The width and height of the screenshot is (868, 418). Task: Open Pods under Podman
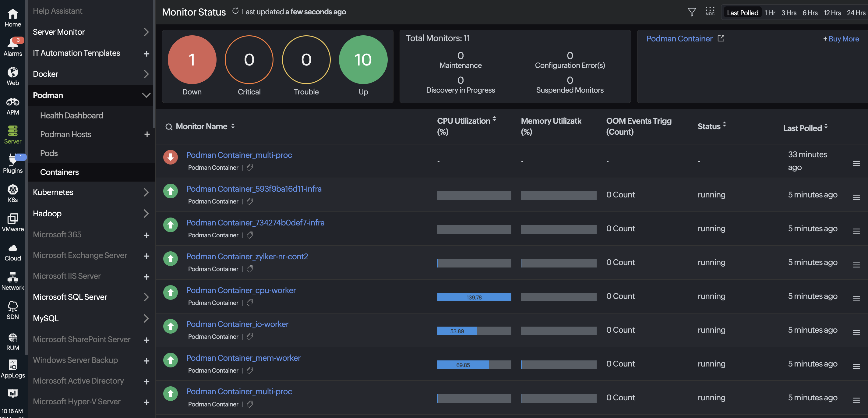pyautogui.click(x=49, y=153)
